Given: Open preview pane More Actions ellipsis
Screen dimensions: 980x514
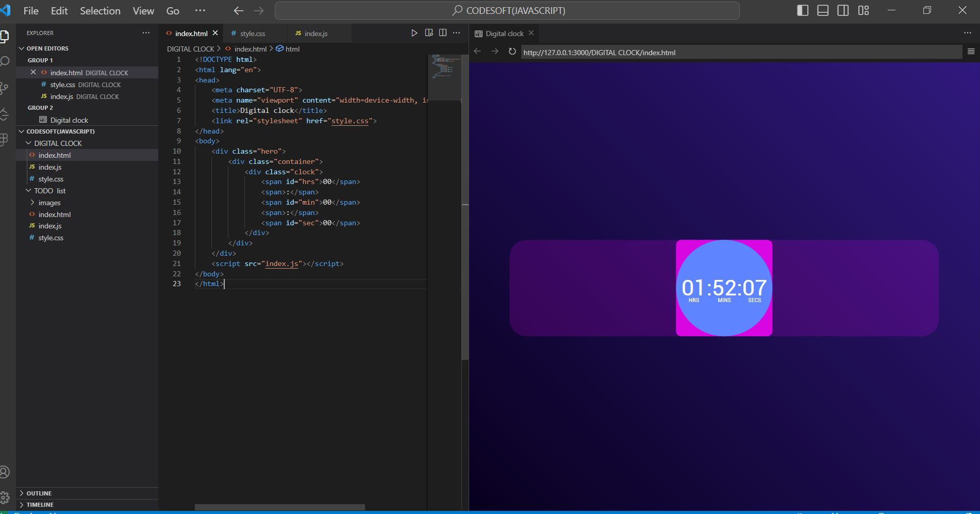Looking at the screenshot, I should [967, 33].
